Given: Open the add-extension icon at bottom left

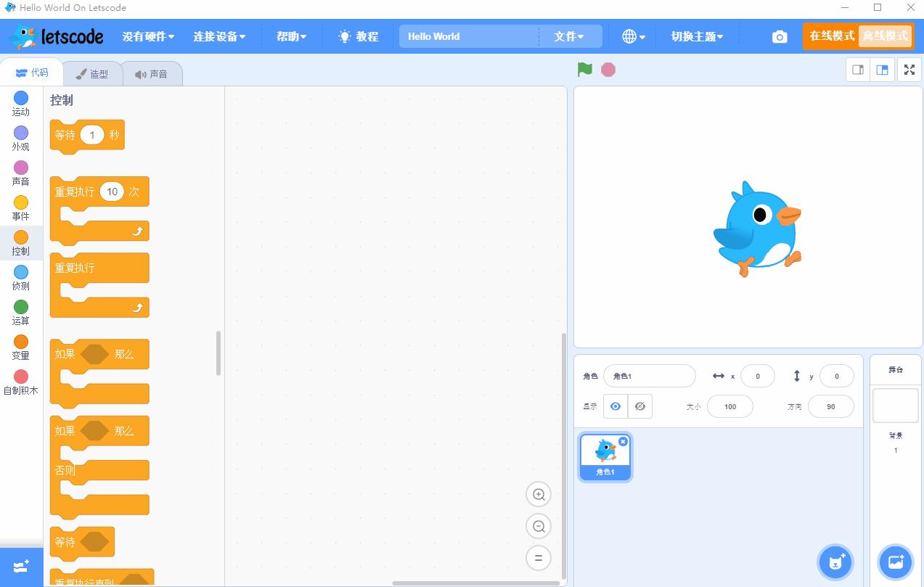Looking at the screenshot, I should coord(20,567).
